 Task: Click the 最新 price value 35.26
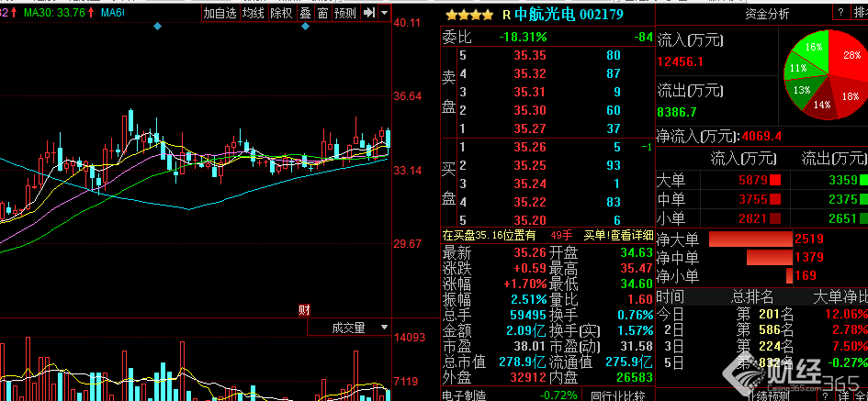pyautogui.click(x=529, y=252)
